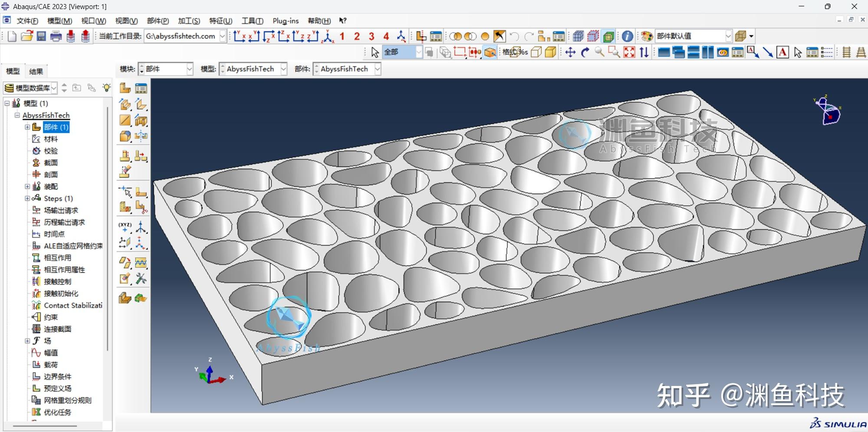Image resolution: width=868 pixels, height=432 pixels.
Task: Save the model database with the floppy icon
Action: tap(41, 36)
